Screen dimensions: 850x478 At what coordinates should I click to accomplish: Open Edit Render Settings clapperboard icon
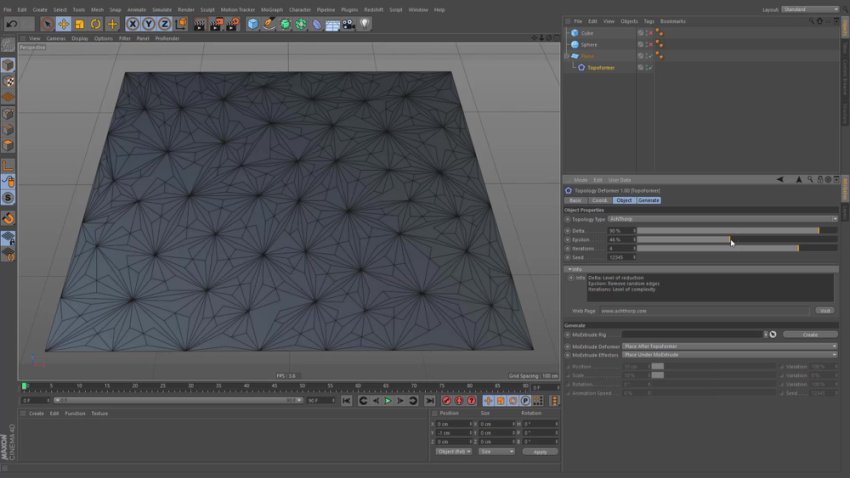point(233,24)
